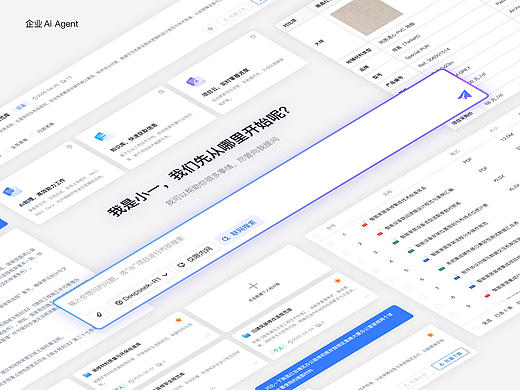520x390 pixels.
Task: Click the star on 创建改装 document card
Action: click(x=337, y=281)
